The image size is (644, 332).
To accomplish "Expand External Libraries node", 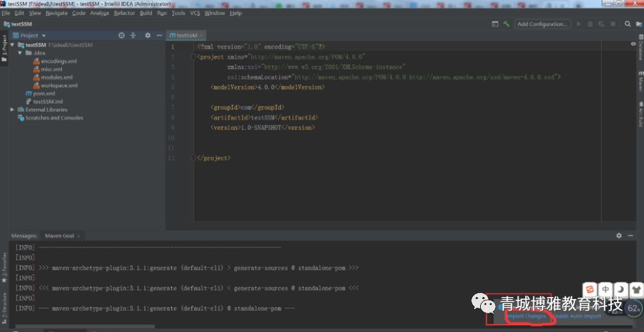I will (12, 110).
